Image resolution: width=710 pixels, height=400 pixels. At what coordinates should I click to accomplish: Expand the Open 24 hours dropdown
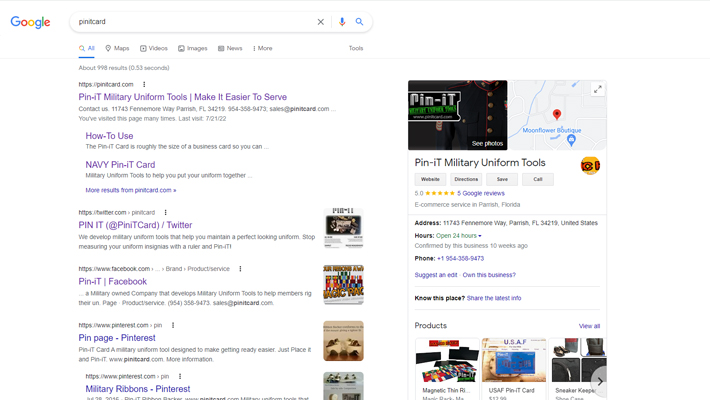[459, 236]
